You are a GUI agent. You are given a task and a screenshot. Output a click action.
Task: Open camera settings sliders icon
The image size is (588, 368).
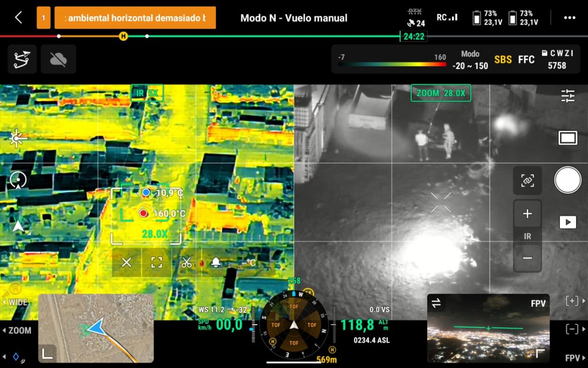click(x=568, y=96)
